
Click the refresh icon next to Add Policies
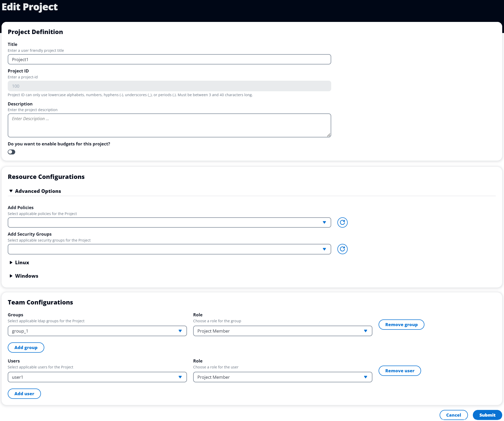pyautogui.click(x=342, y=222)
